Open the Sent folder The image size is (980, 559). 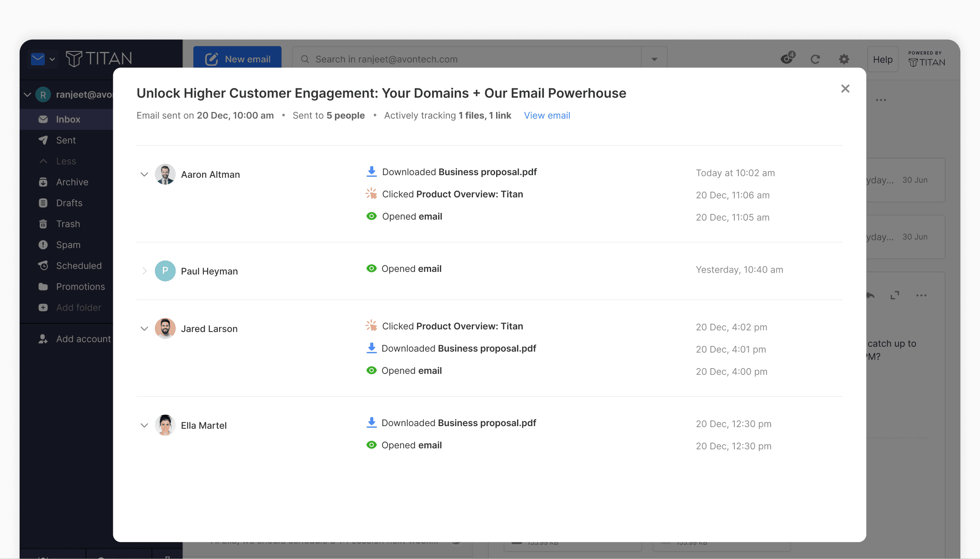[x=66, y=140]
